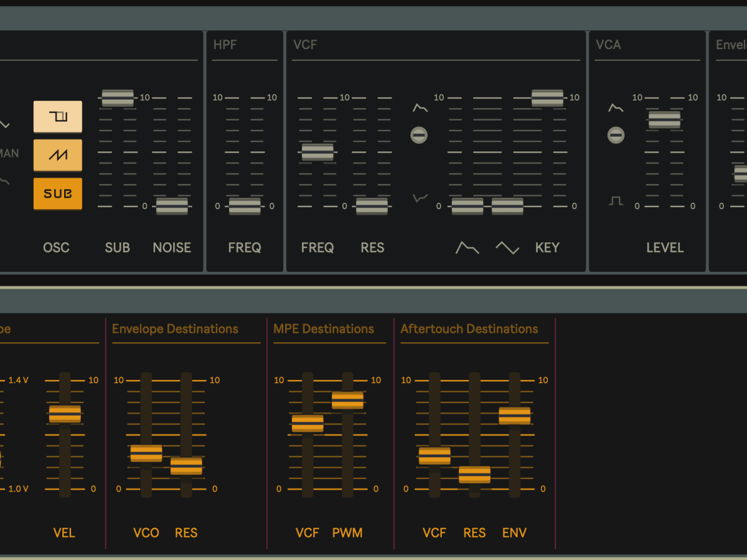
Task: Click the positive envelope polarity icon in VCF
Action: point(420,108)
